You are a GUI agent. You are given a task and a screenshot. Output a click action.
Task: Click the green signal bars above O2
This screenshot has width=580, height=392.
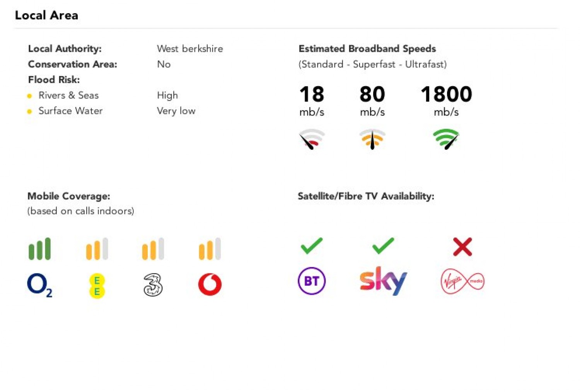pyautogui.click(x=39, y=249)
